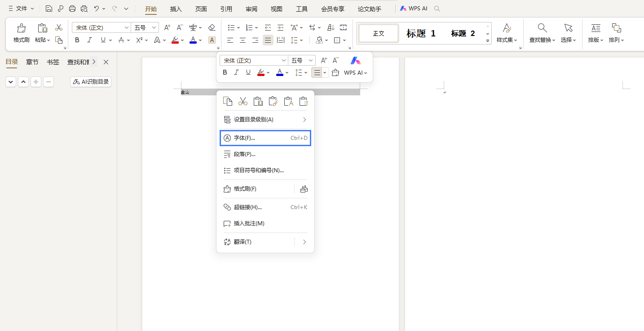The height and width of the screenshot is (331, 644).
Task: Choose 字体(F) from the context menu
Action: pyautogui.click(x=245, y=138)
